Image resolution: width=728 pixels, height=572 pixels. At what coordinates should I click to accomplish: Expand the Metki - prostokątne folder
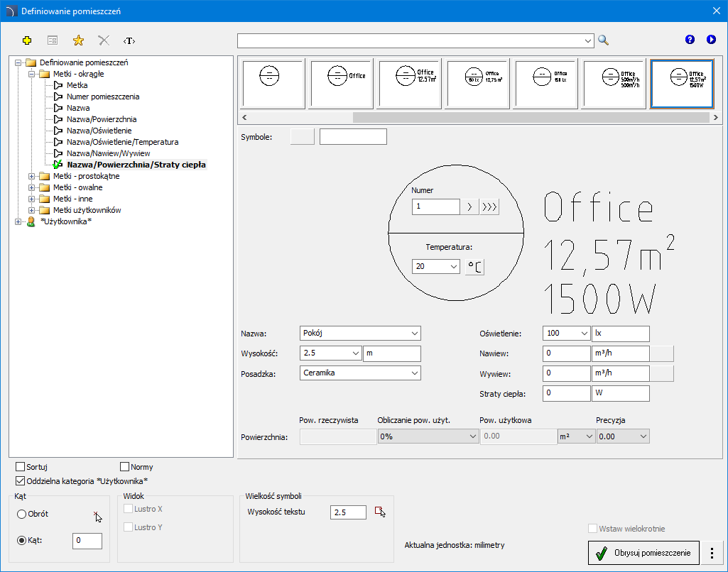coord(32,176)
